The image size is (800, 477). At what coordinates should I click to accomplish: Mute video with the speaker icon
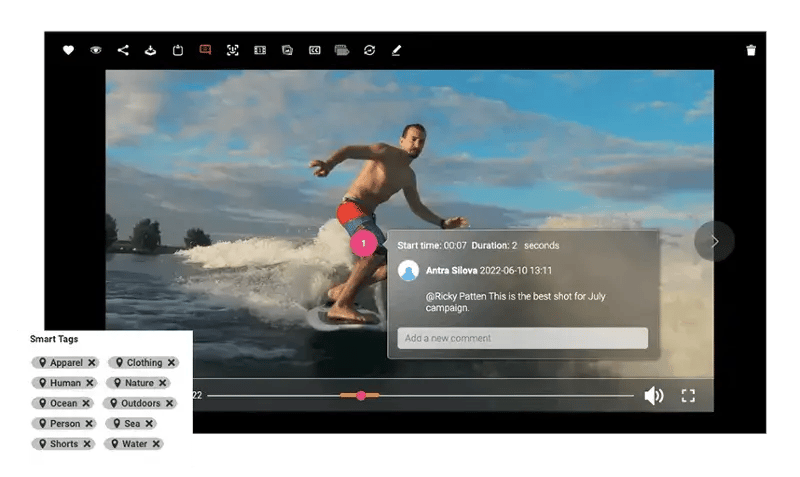(x=653, y=396)
